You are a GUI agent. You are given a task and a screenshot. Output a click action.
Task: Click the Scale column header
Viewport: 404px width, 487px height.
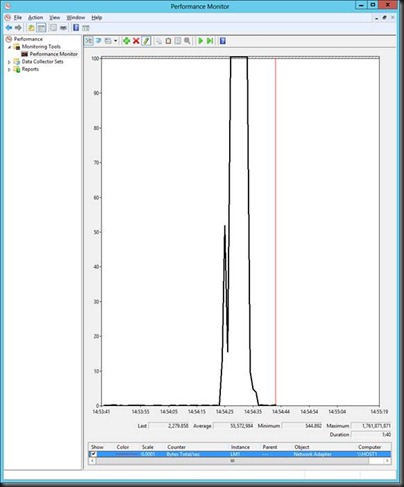[x=147, y=447]
